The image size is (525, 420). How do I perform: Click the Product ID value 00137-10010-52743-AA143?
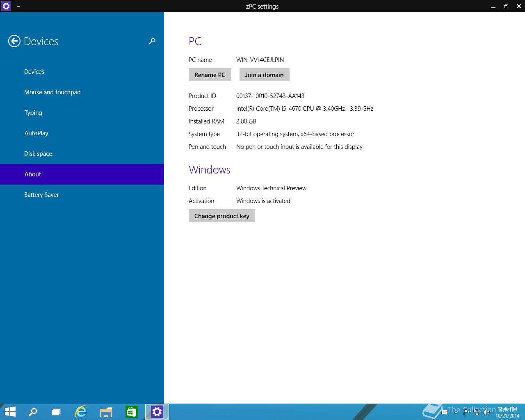(270, 96)
